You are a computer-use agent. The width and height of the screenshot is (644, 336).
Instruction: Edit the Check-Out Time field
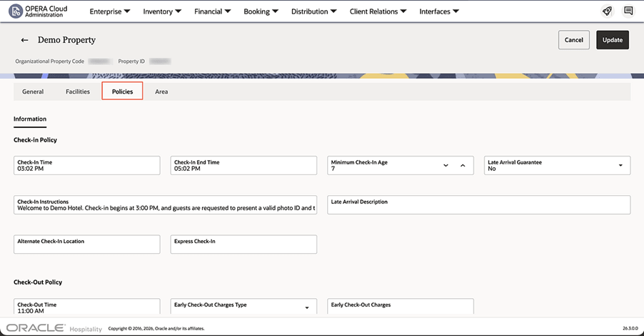pos(86,307)
